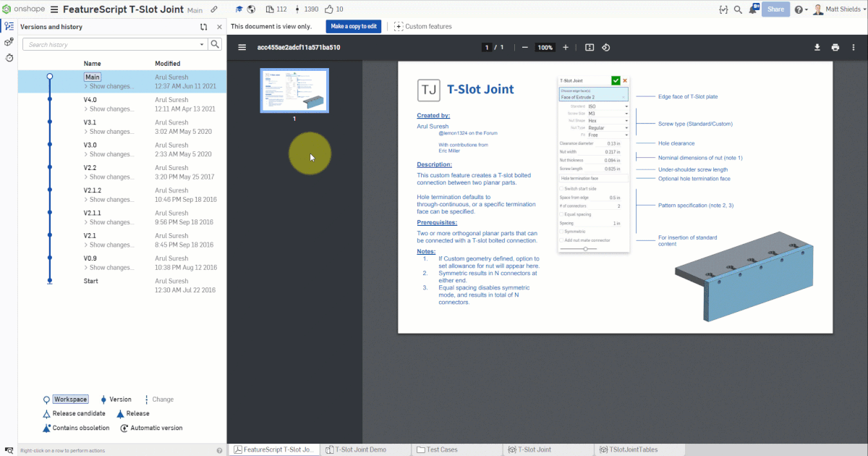Click Make a copy to edit
Viewport: 868px width, 456px height.
353,26
